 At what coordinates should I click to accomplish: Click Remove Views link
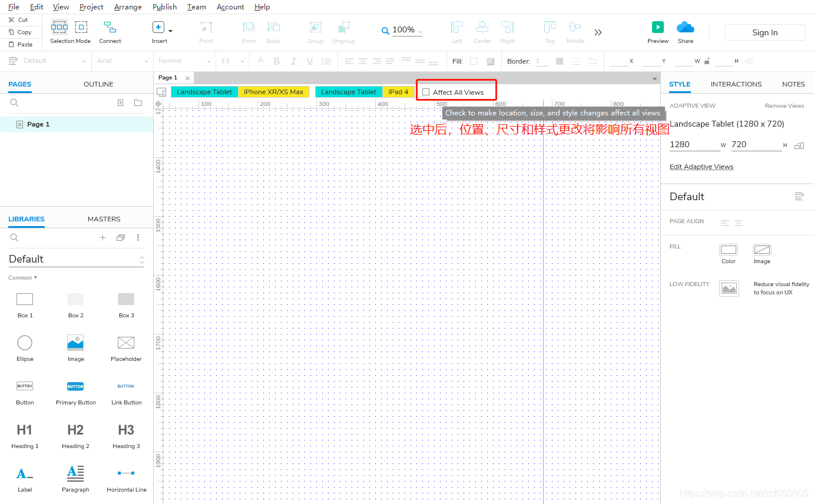pyautogui.click(x=785, y=106)
